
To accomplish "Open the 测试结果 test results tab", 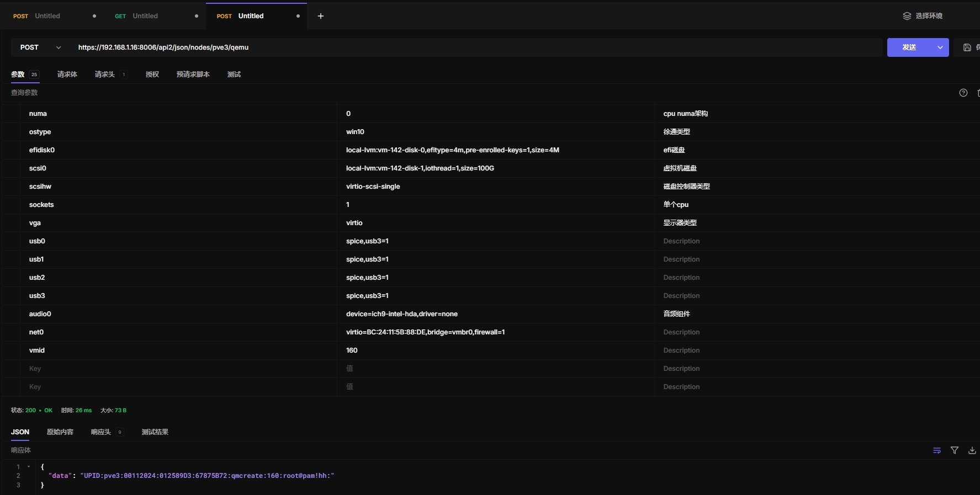I will [x=155, y=432].
